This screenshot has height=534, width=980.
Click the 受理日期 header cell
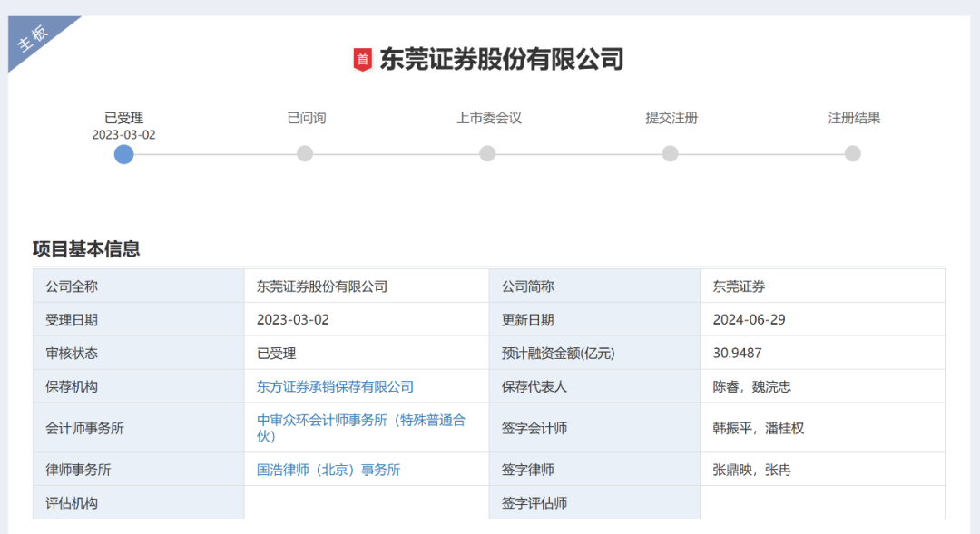pyautogui.click(x=138, y=319)
